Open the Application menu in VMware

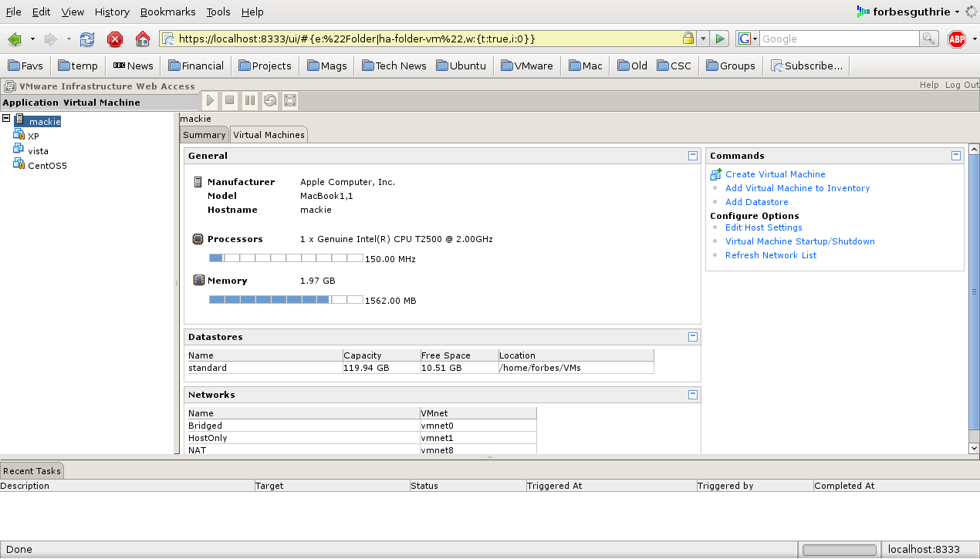click(x=30, y=103)
